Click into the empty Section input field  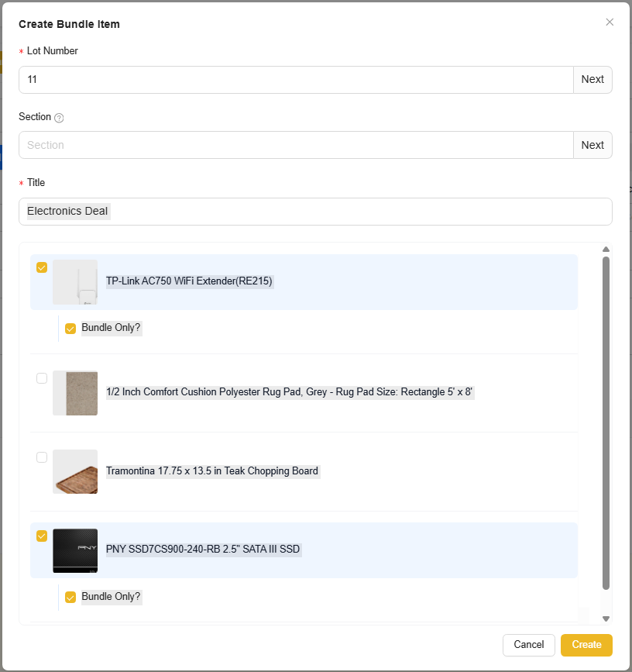click(x=294, y=145)
